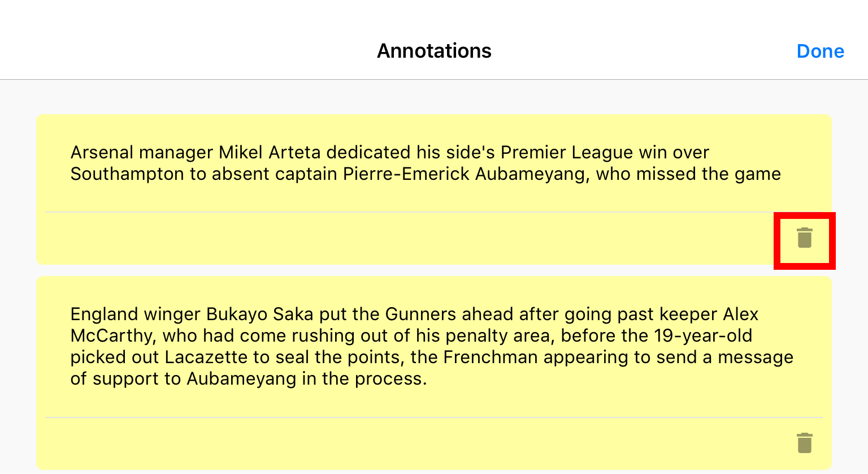Open the first annotation about Southampton win
Image resolution: width=868 pixels, height=474 pixels.
[426, 163]
